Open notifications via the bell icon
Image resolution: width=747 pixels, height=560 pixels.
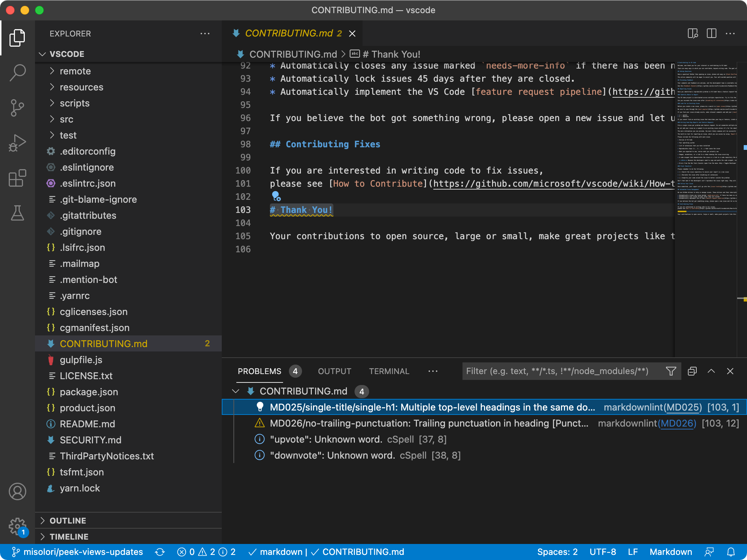732,552
